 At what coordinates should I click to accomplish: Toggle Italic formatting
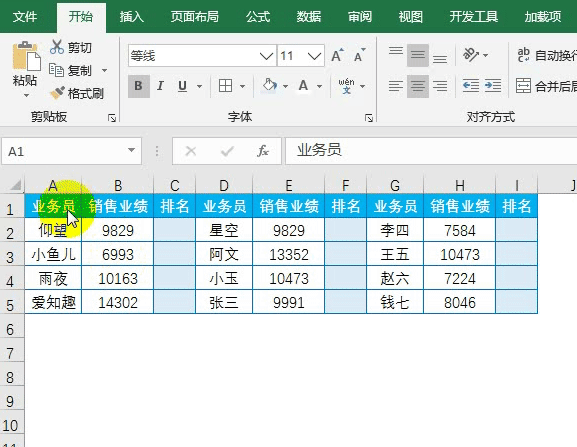click(160, 86)
